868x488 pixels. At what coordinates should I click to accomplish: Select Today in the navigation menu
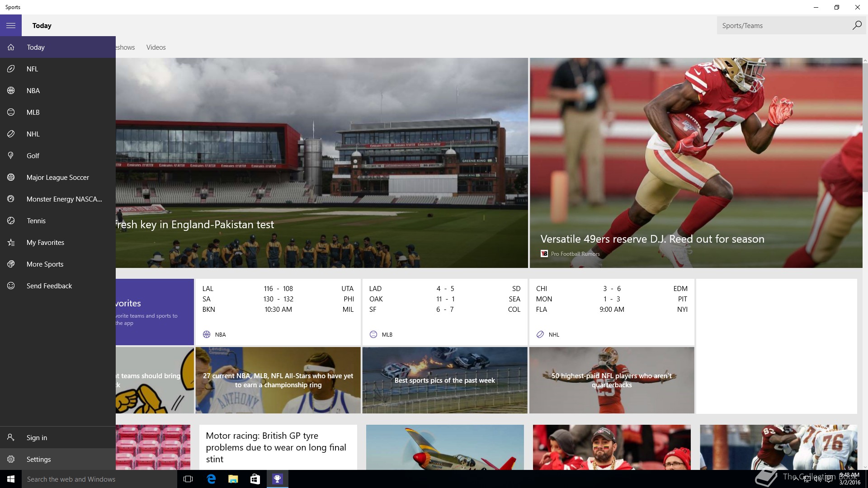point(36,47)
